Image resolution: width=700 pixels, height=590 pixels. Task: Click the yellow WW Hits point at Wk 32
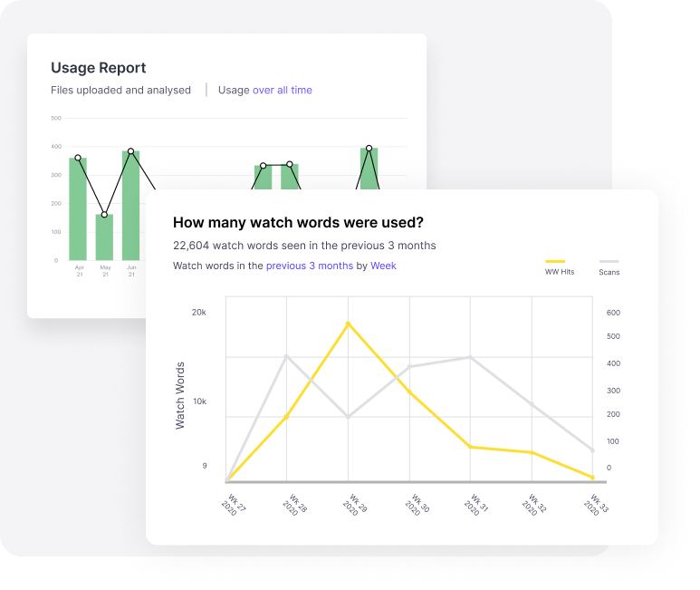tap(532, 452)
